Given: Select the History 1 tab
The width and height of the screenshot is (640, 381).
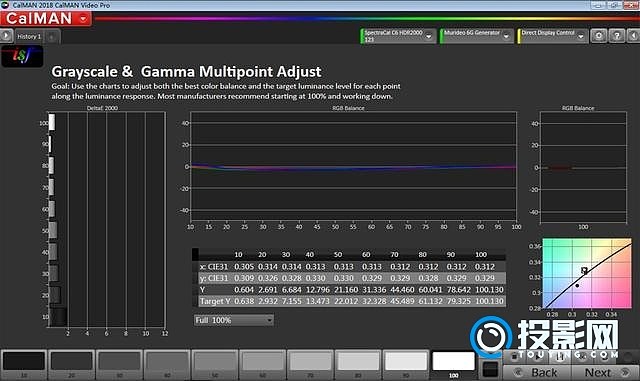Looking at the screenshot, I should tap(29, 36).
